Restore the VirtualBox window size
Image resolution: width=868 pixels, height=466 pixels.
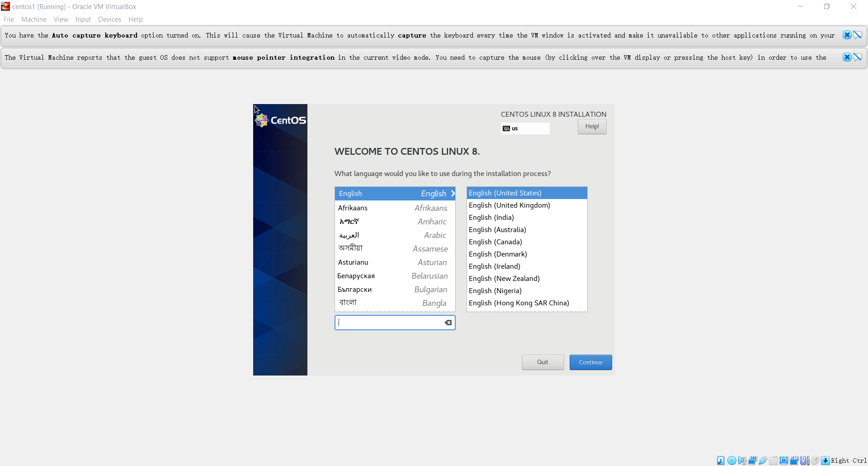[x=827, y=6]
